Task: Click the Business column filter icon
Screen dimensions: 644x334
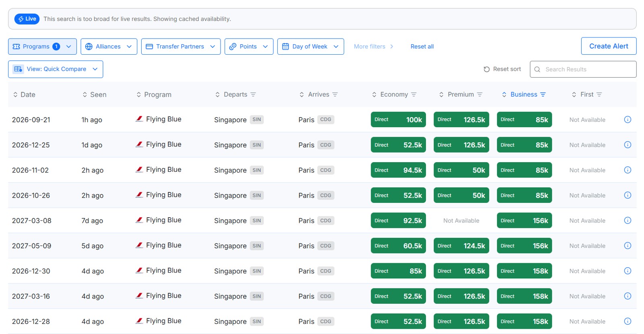Action: (543, 95)
